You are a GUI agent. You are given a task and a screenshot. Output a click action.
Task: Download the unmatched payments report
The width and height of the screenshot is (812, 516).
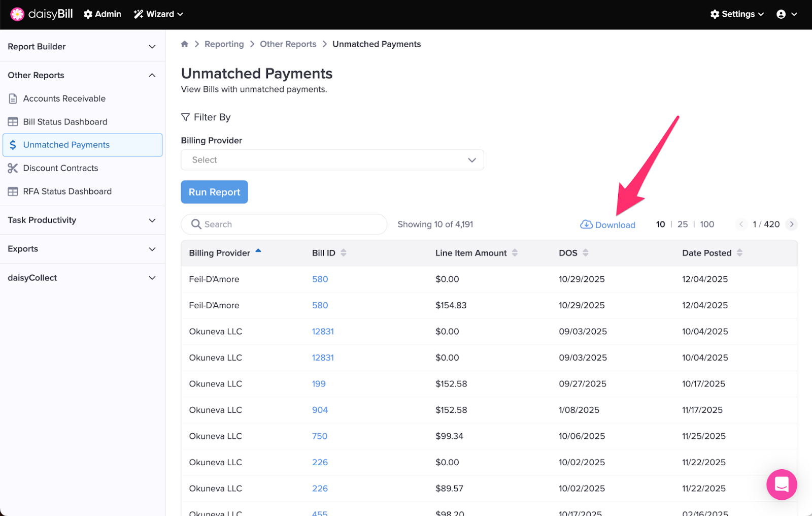608,224
